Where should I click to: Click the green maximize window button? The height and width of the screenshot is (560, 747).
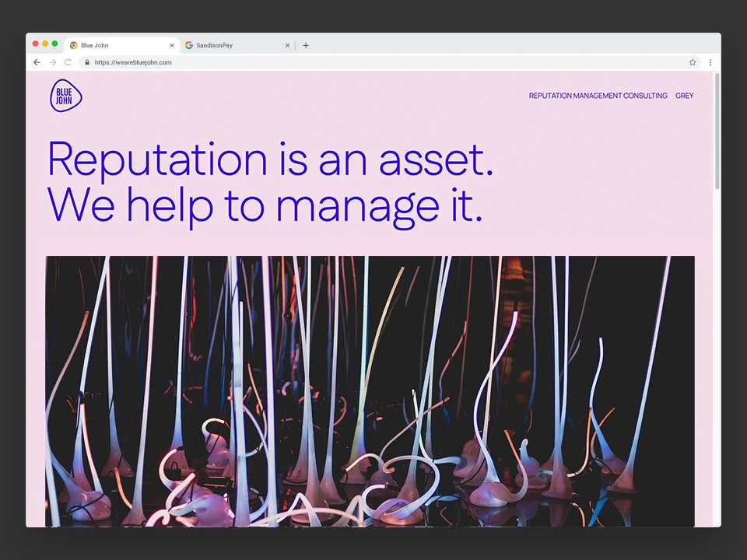click(54, 44)
